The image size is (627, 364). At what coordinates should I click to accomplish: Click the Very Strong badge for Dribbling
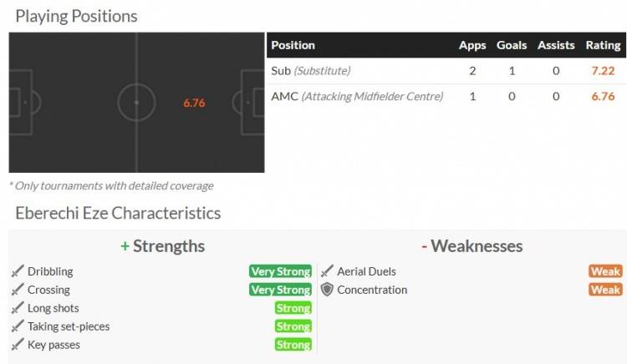pyautogui.click(x=280, y=271)
